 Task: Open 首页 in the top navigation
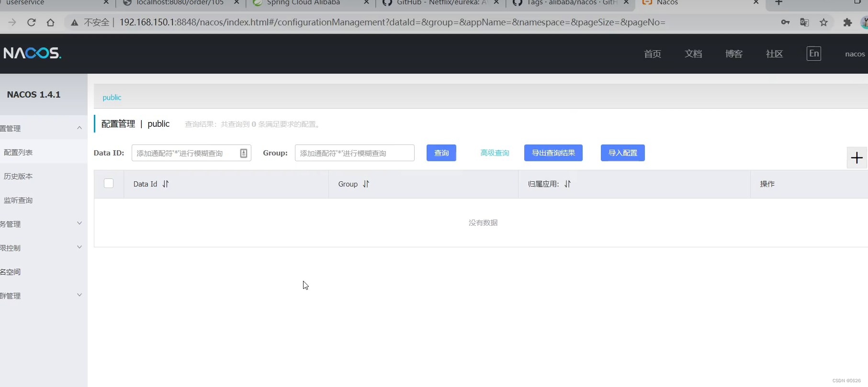(653, 54)
